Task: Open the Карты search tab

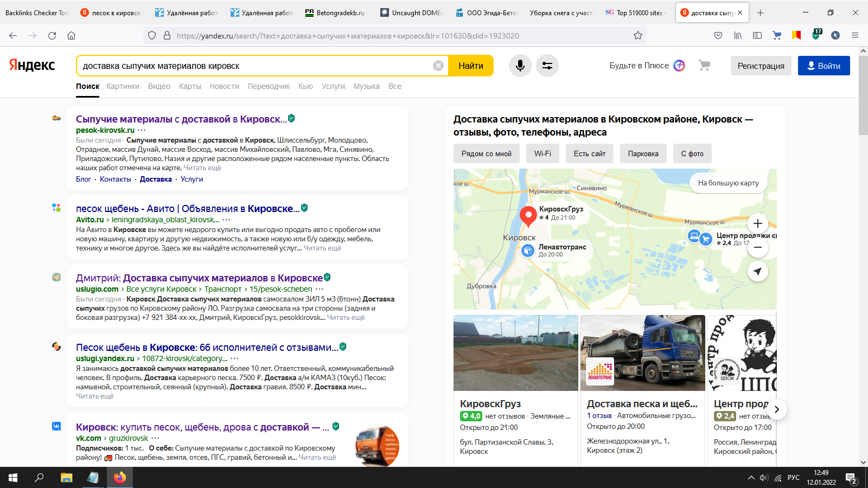Action: click(x=190, y=86)
